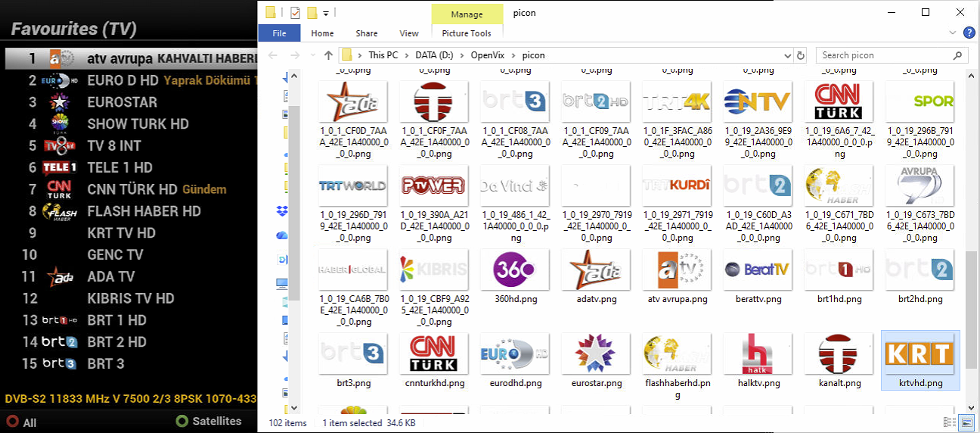Select channel 2 EURO D HD
980x433 pixels.
[131, 80]
